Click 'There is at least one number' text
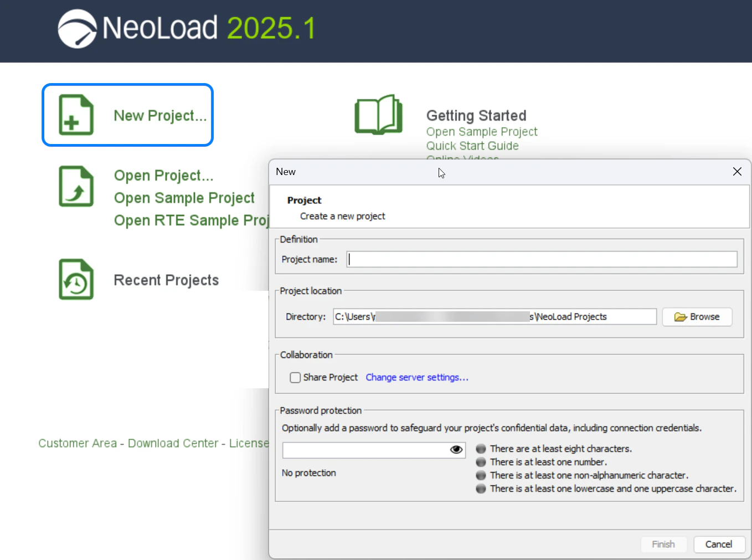This screenshot has width=752, height=560. (x=548, y=462)
